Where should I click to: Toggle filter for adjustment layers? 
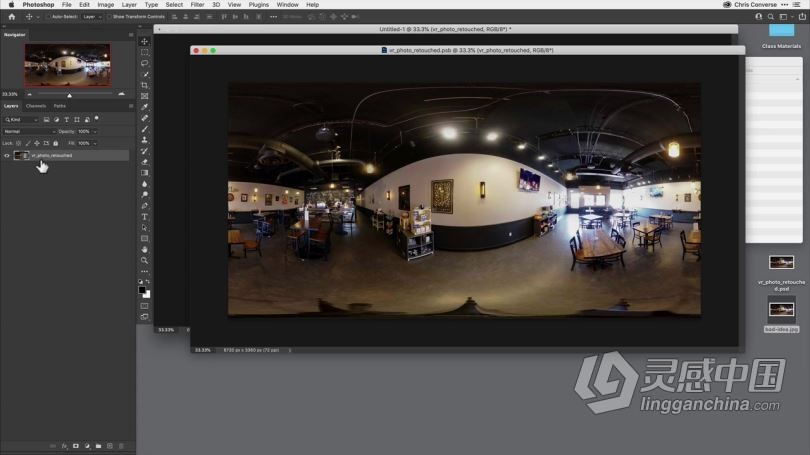tap(56, 119)
